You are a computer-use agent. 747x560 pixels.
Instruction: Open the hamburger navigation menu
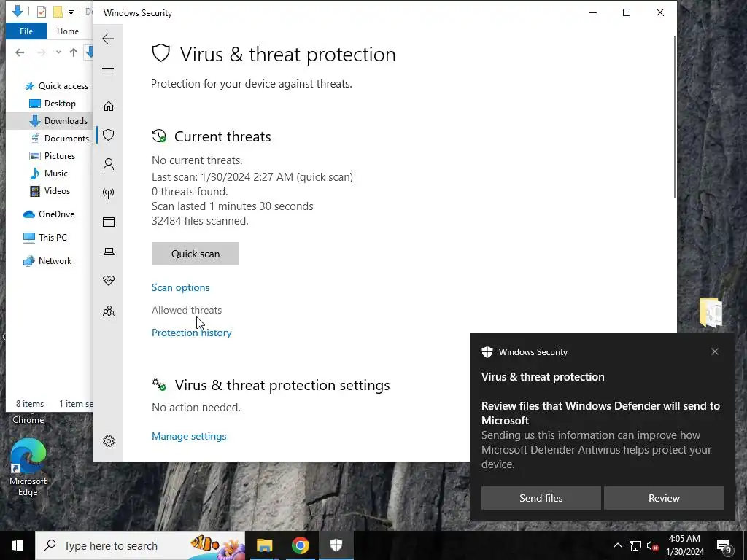tap(108, 71)
